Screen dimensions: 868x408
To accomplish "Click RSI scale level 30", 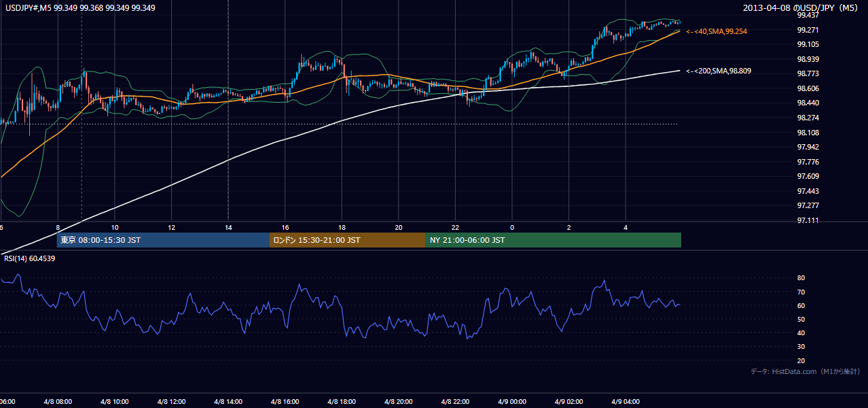I will [x=801, y=346].
